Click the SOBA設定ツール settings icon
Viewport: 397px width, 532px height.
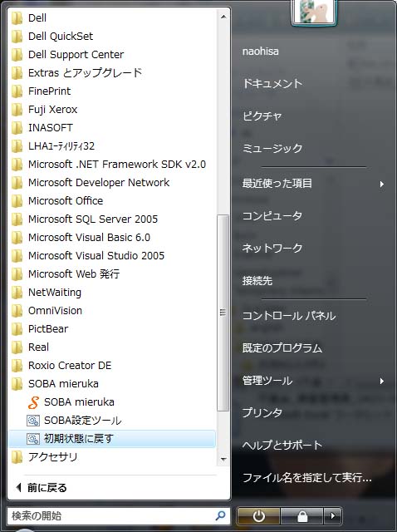coord(33,421)
